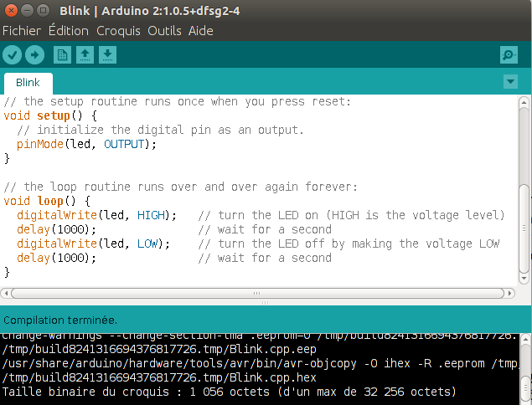Open the Aide menu

click(199, 31)
